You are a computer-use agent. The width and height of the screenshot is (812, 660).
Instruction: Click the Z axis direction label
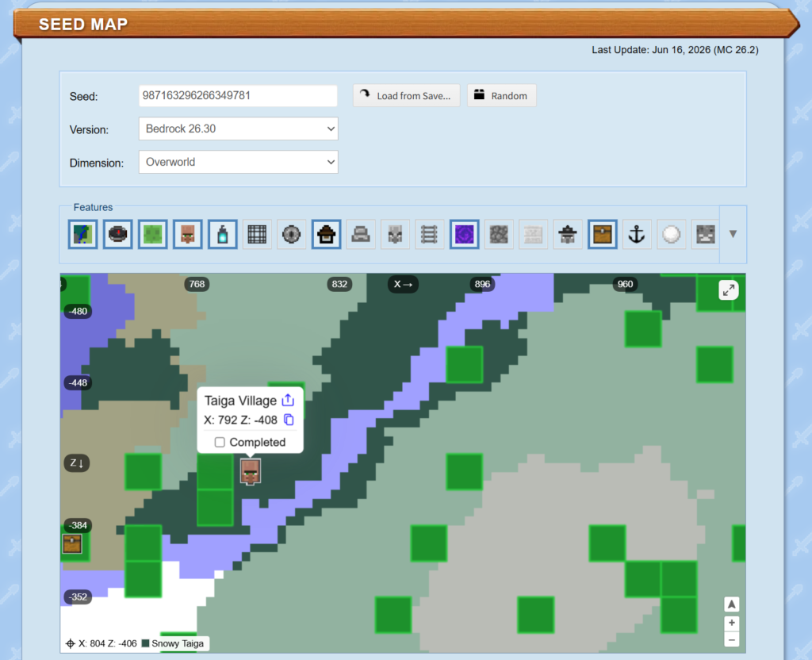coord(77,462)
